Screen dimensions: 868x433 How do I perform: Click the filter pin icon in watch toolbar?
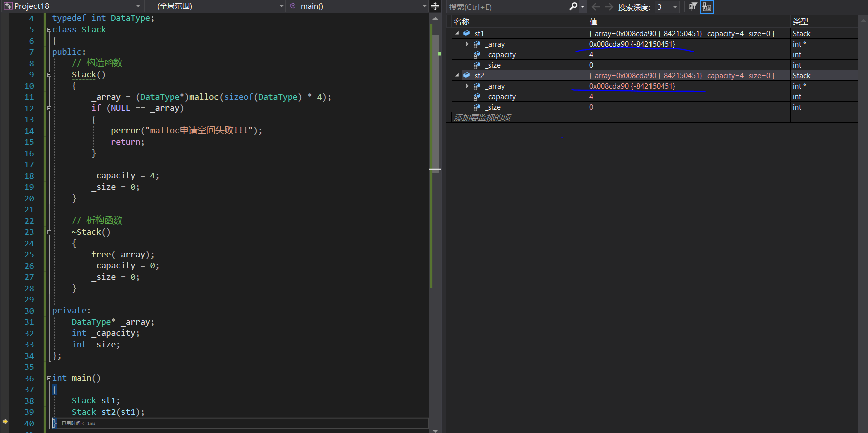693,7
